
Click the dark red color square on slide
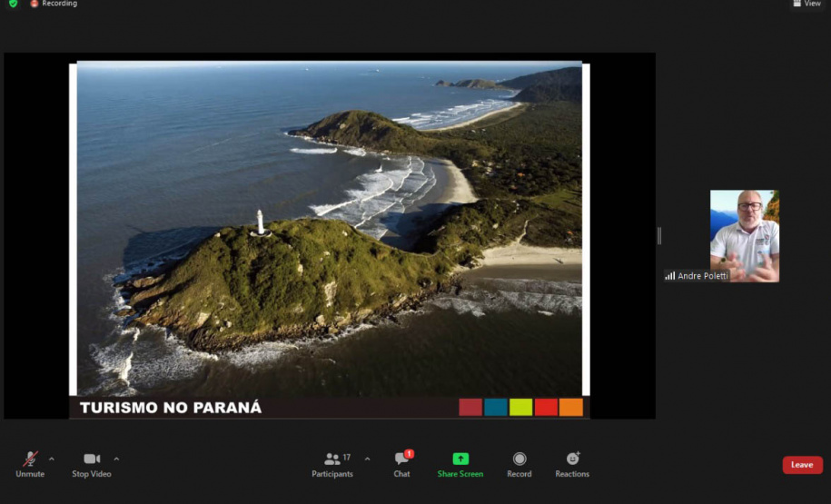tap(470, 407)
